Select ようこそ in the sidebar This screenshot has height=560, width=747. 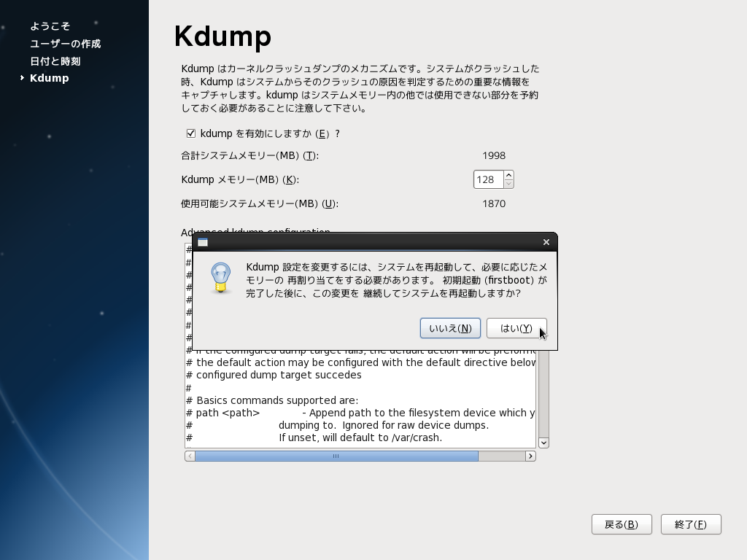(x=50, y=26)
